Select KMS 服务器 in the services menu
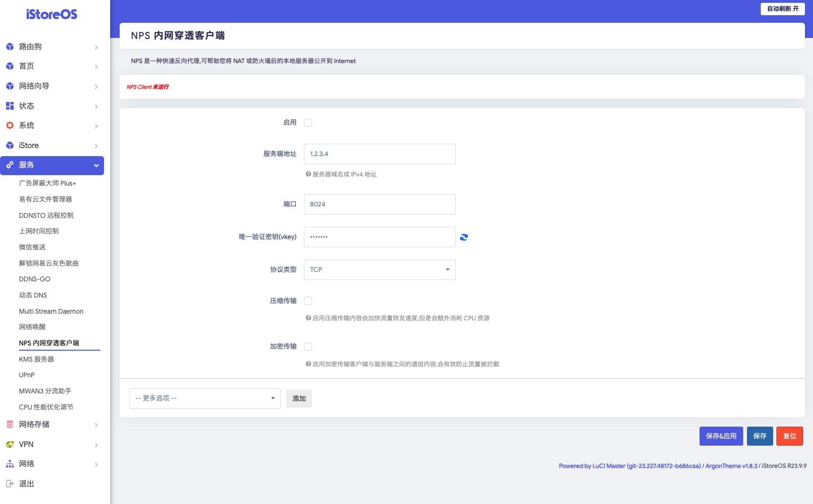This screenshot has width=813, height=504. (37, 359)
